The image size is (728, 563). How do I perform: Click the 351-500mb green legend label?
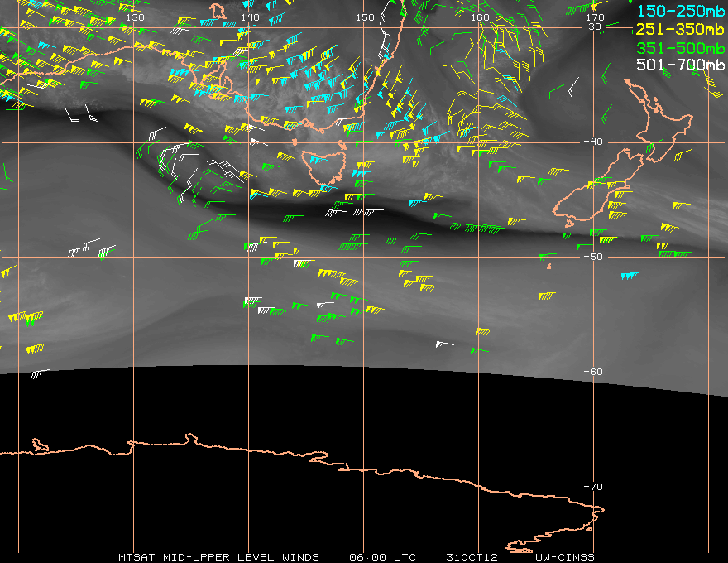[680, 48]
